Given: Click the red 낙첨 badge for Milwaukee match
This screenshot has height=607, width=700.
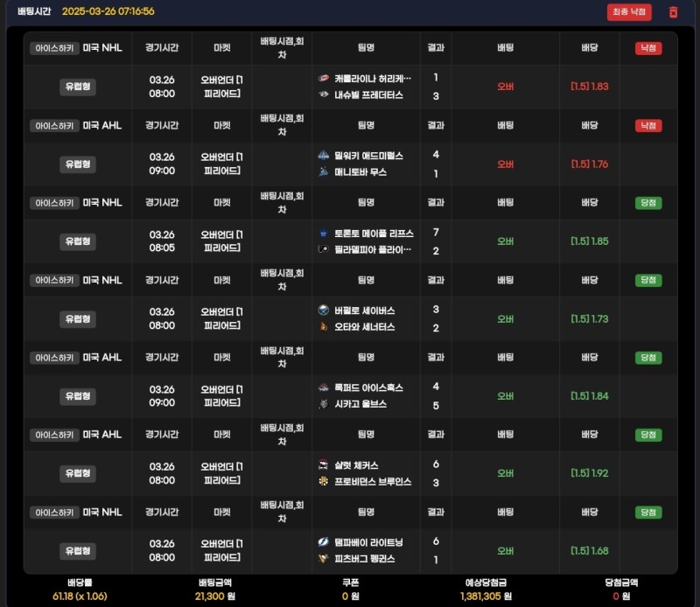Looking at the screenshot, I should (x=647, y=126).
